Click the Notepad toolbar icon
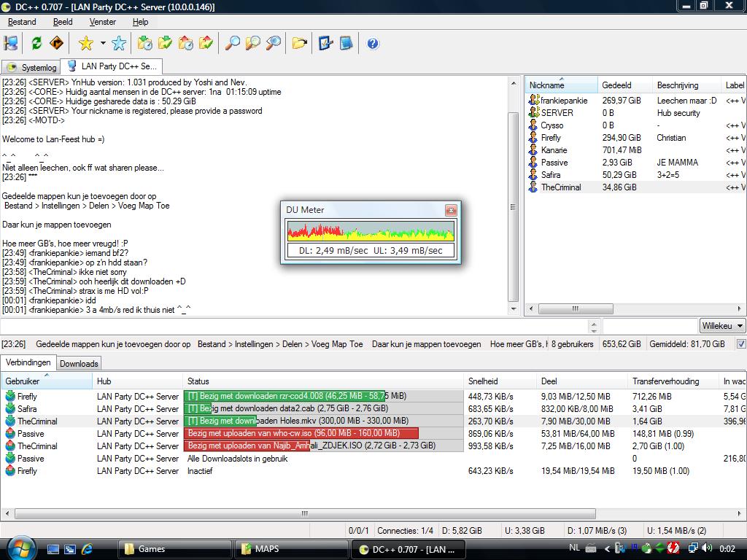The width and height of the screenshot is (747, 560). point(346,44)
